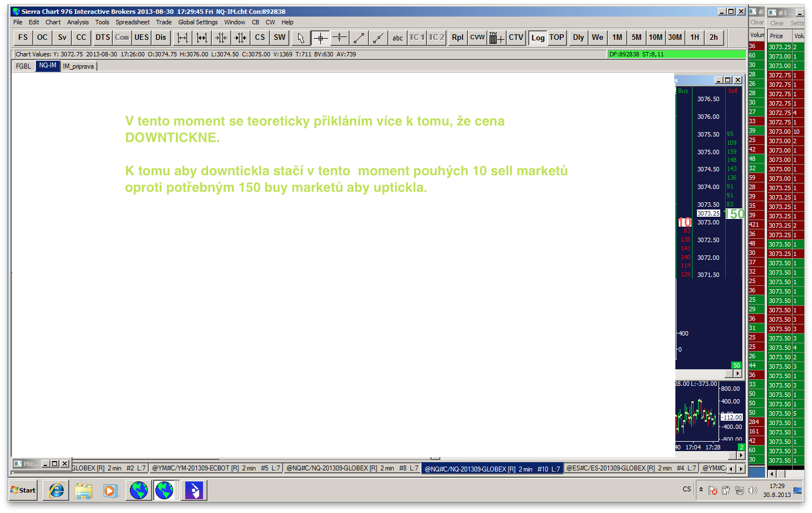812x513 pixels.
Task: Click the DTS toolbar button
Action: tap(103, 38)
